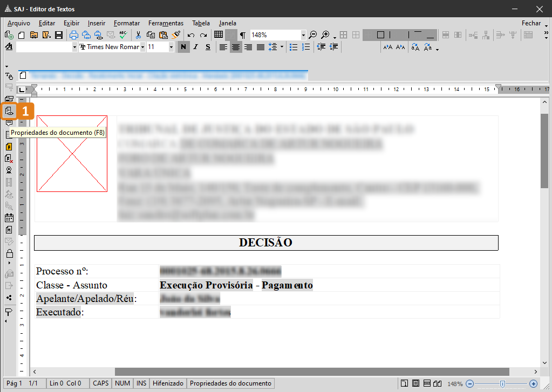Screen dimensions: 552x392
Task: Expand dropdown arrow below Fechar
Action: 546,26
